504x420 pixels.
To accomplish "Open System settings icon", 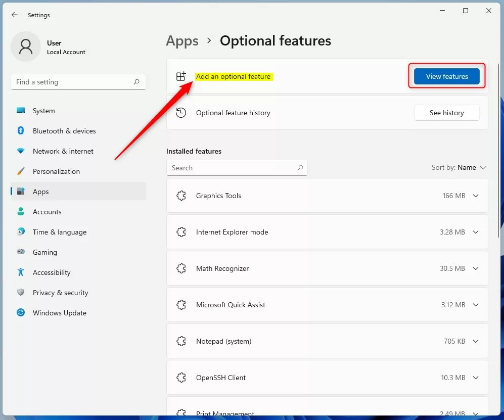I will [x=21, y=111].
